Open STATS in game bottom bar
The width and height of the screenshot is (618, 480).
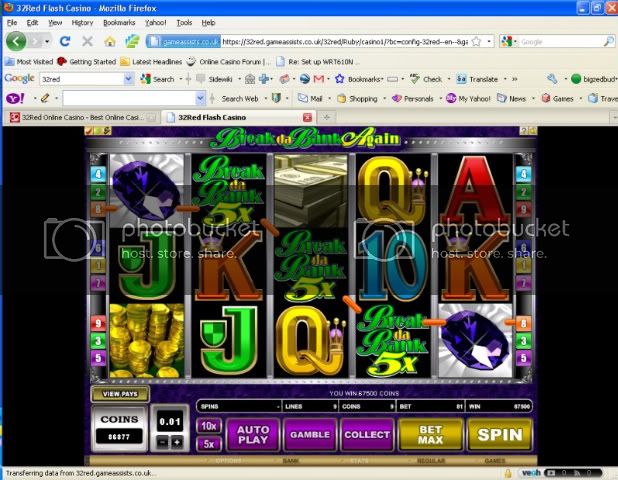click(359, 460)
